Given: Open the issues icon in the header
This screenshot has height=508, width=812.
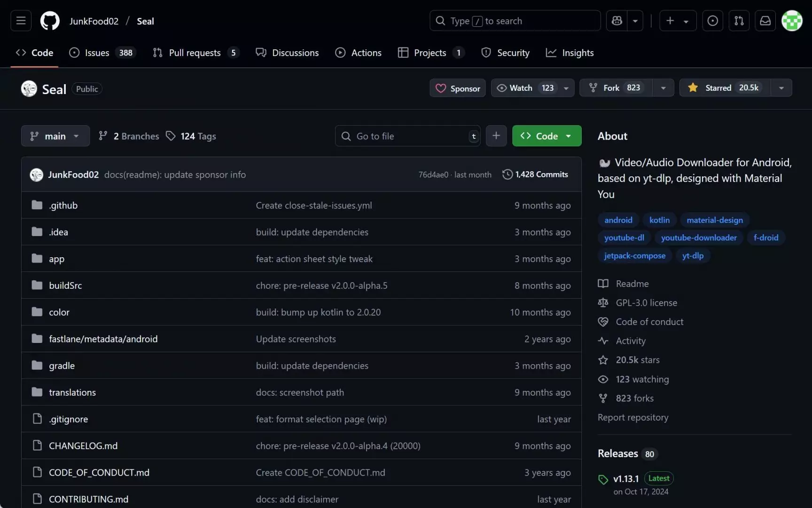Looking at the screenshot, I should [x=712, y=21].
